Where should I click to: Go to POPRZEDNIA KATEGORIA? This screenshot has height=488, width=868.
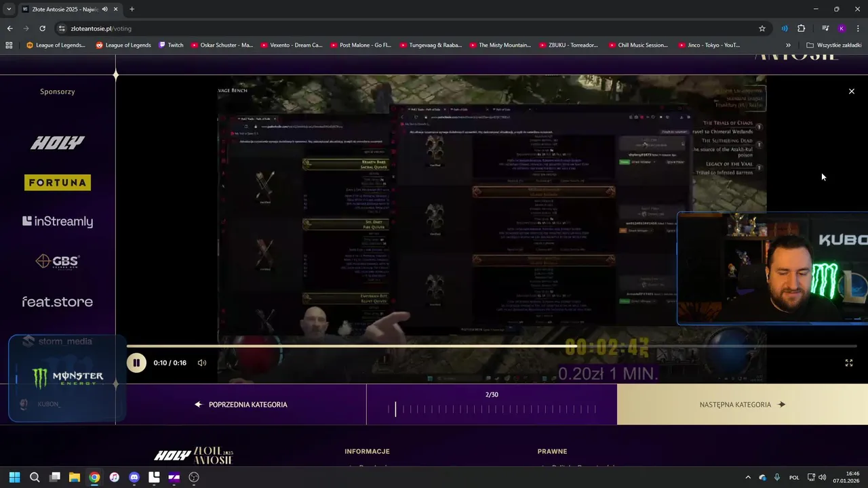pos(241,405)
